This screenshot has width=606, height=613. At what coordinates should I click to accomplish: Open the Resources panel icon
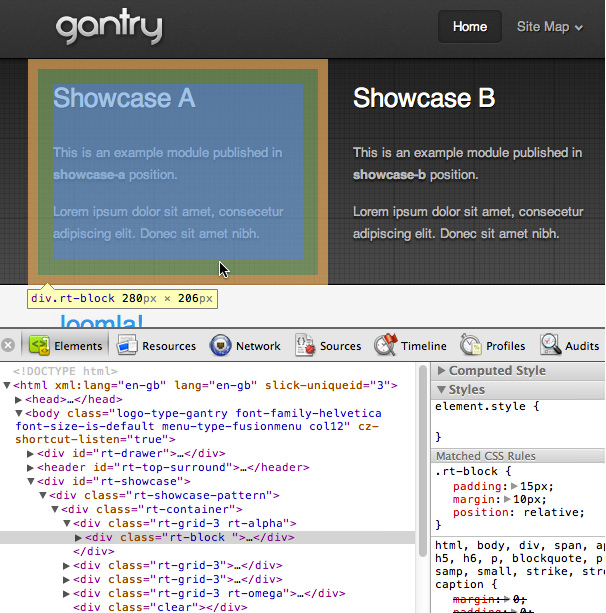[126, 346]
